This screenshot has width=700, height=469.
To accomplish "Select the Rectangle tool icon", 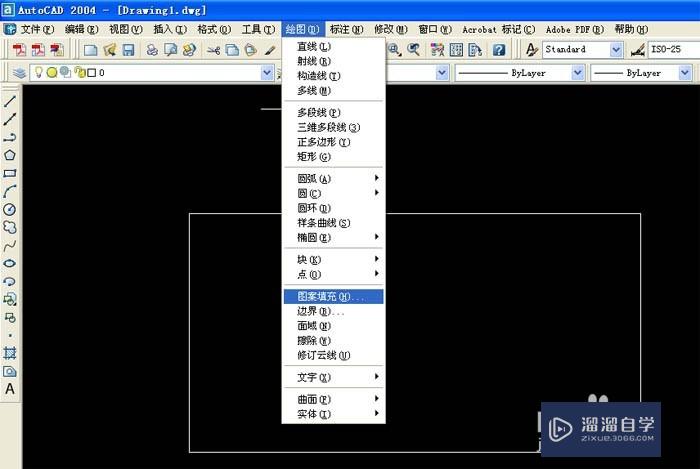I will click(10, 173).
